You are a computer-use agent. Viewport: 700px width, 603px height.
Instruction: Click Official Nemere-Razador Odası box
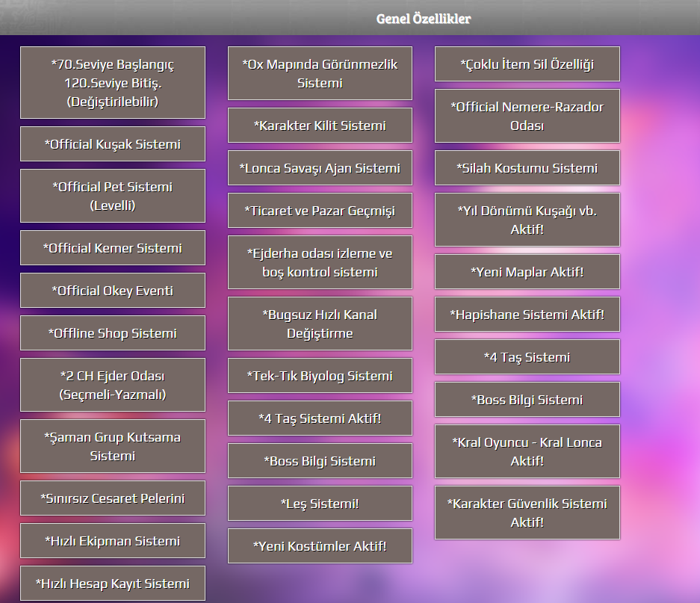[x=527, y=116]
